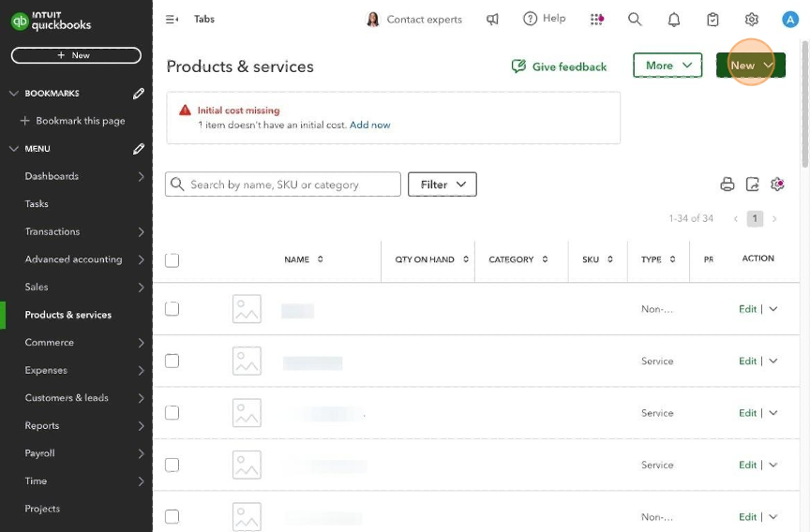Click the print list icon
This screenshot has width=810, height=532.
point(727,185)
